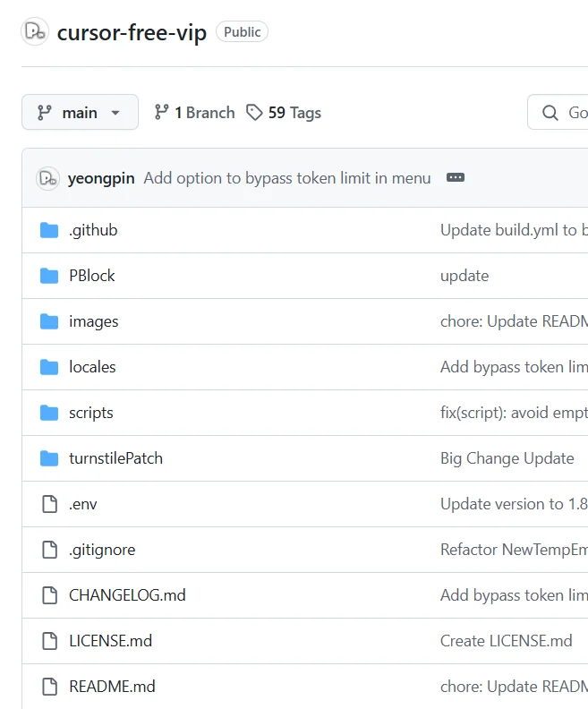This screenshot has height=709, width=588.
Task: Click the README.md file icon
Action: [x=50, y=687]
